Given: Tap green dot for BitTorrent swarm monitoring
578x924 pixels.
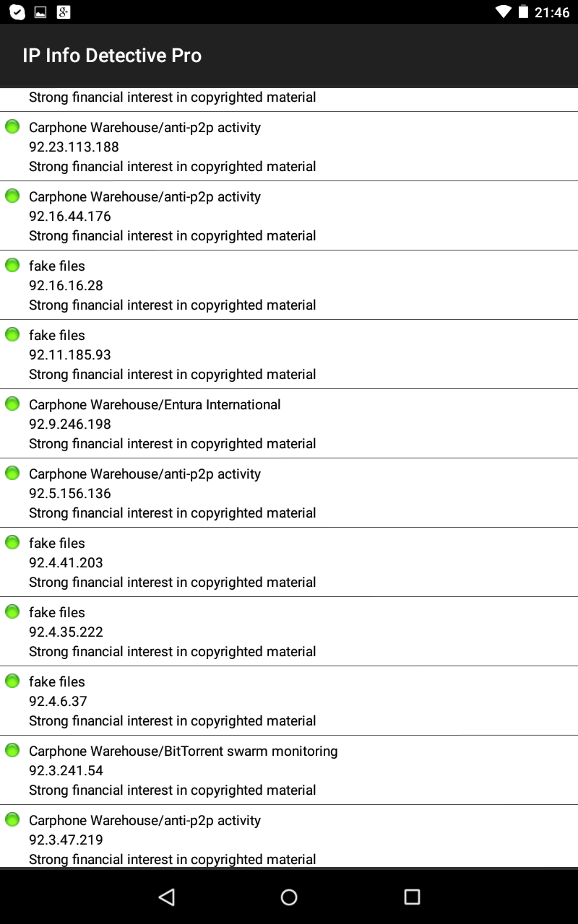Looking at the screenshot, I should [12, 750].
